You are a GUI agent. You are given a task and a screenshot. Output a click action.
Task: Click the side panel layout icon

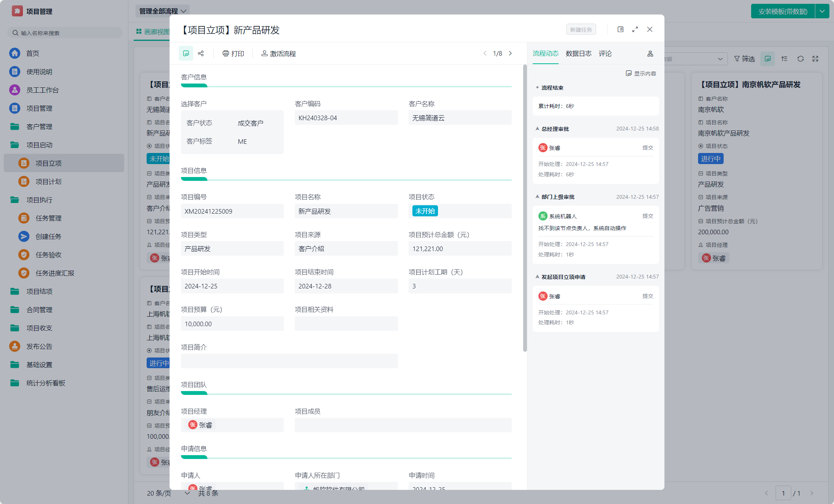point(621,29)
